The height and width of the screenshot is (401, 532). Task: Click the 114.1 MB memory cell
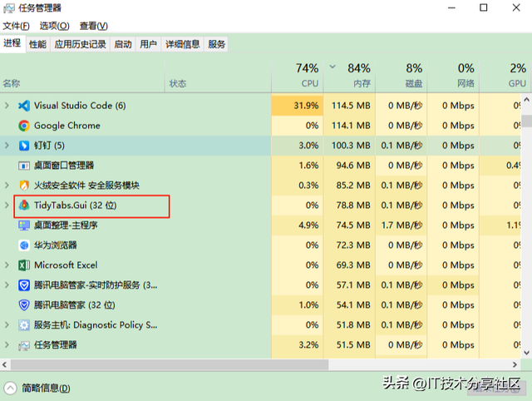[x=349, y=126]
